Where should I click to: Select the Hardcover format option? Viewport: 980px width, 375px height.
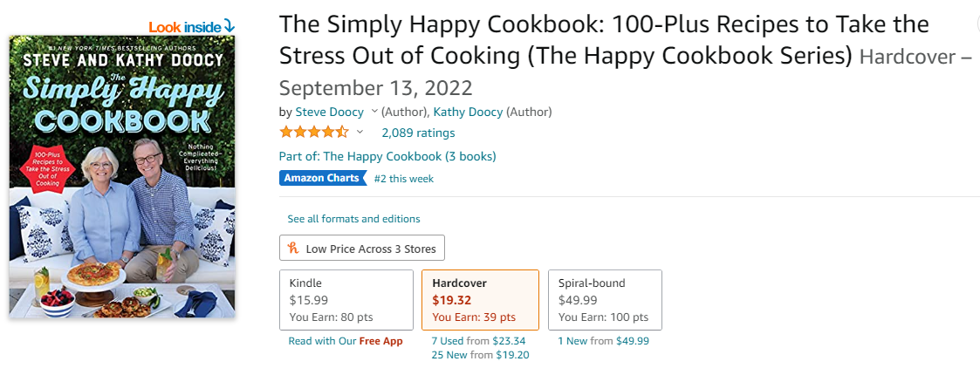tap(480, 299)
